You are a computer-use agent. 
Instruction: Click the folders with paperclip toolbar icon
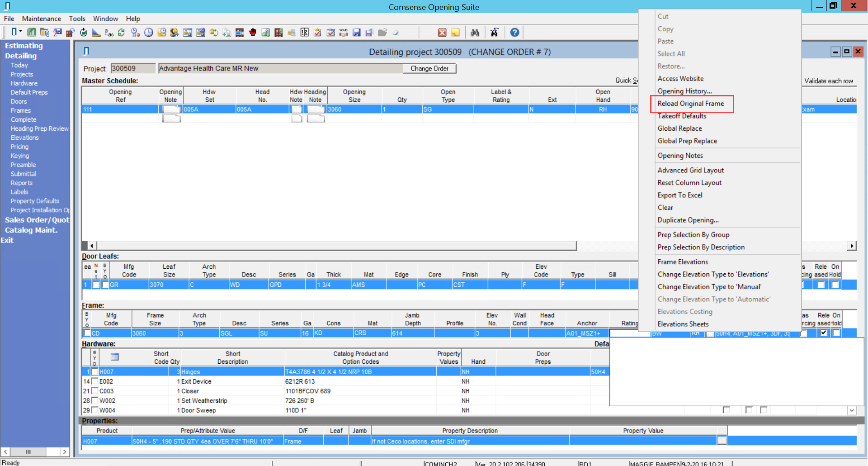(x=44, y=32)
